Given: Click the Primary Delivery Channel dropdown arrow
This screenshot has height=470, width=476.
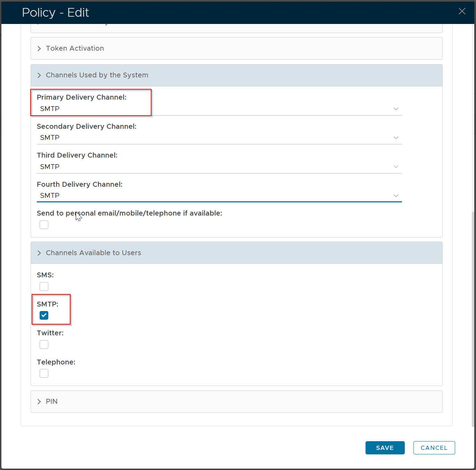Looking at the screenshot, I should pos(396,109).
